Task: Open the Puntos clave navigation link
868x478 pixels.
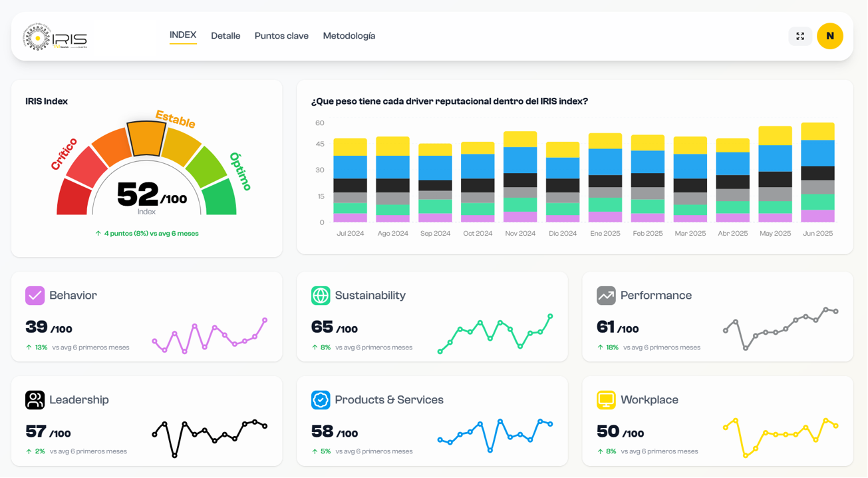Action: 281,36
